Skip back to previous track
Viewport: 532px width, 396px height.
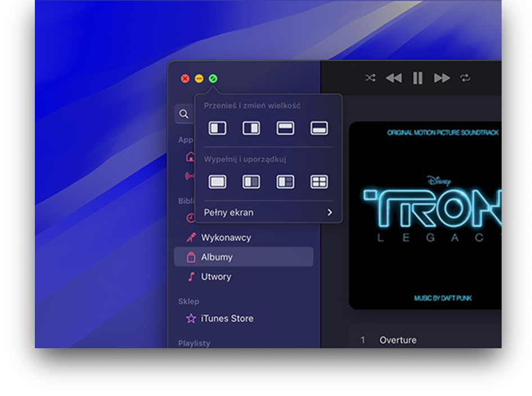point(394,78)
